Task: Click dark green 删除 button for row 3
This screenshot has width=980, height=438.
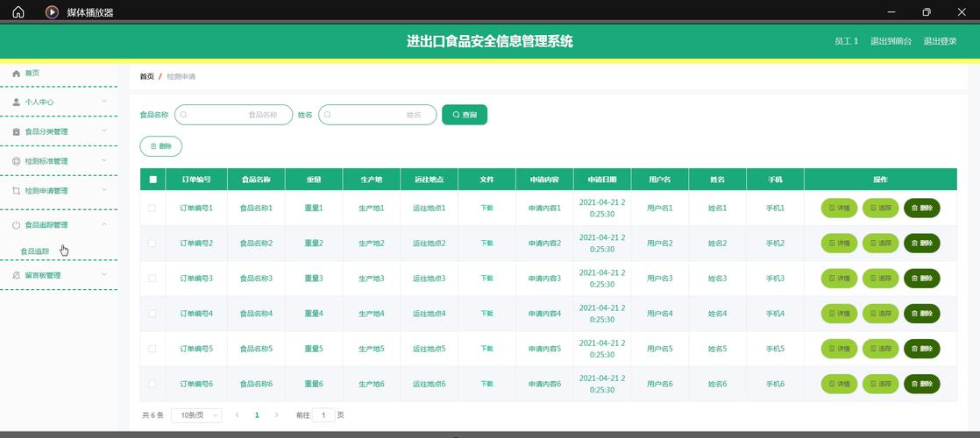Action: tap(921, 279)
